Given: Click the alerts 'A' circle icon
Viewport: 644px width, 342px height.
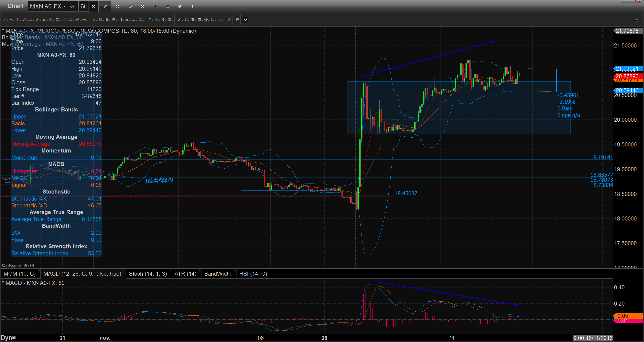Looking at the screenshot, I should (x=142, y=6).
